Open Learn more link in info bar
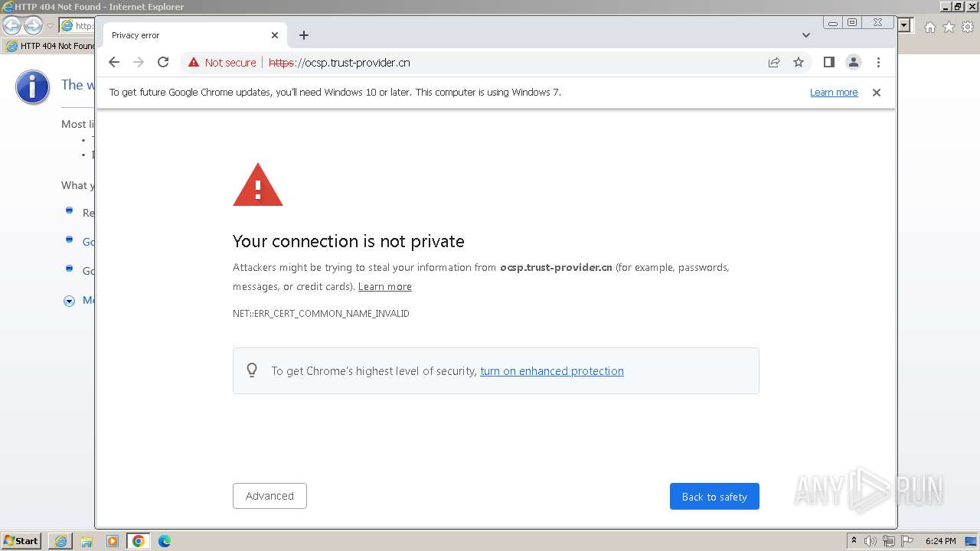 click(x=834, y=93)
